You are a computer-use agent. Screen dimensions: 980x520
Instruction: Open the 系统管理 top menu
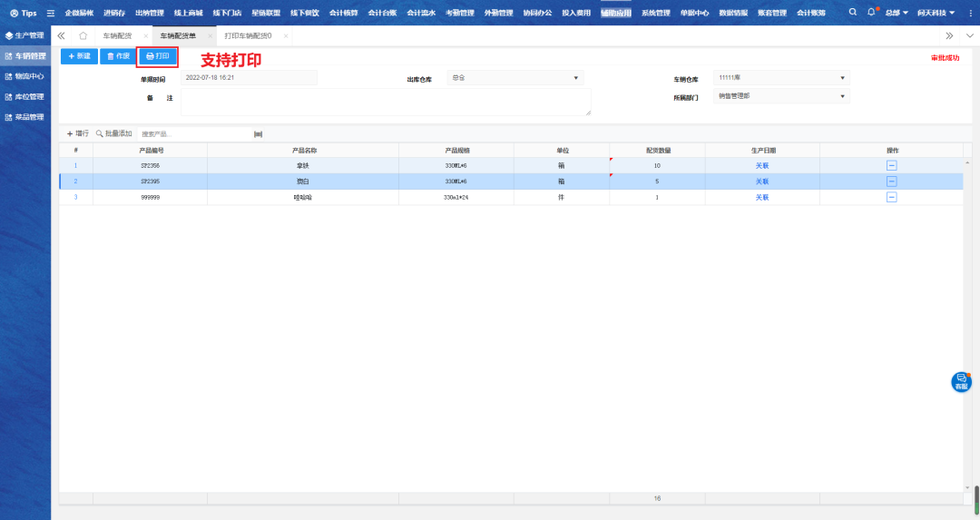click(x=655, y=13)
